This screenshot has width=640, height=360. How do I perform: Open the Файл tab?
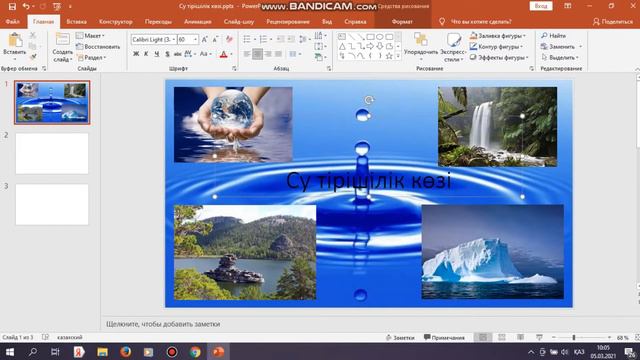(x=13, y=22)
